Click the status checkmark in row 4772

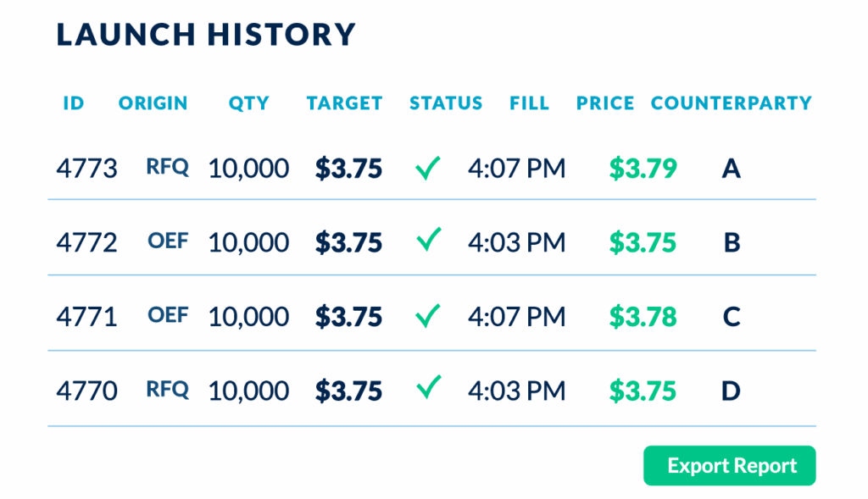pyautogui.click(x=428, y=240)
